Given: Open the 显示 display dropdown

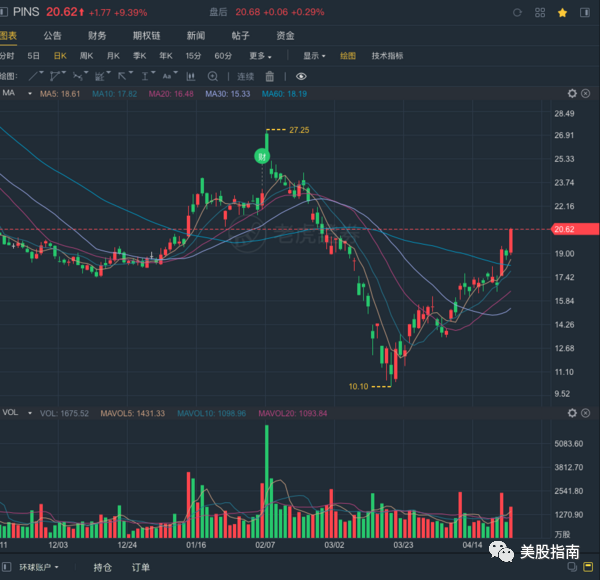Looking at the screenshot, I should [316, 56].
